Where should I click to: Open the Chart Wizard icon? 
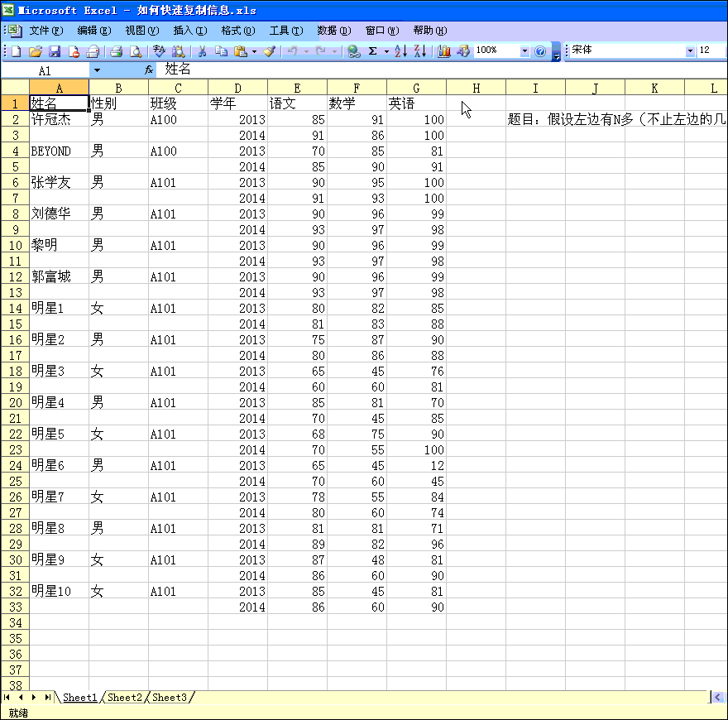coord(444,51)
